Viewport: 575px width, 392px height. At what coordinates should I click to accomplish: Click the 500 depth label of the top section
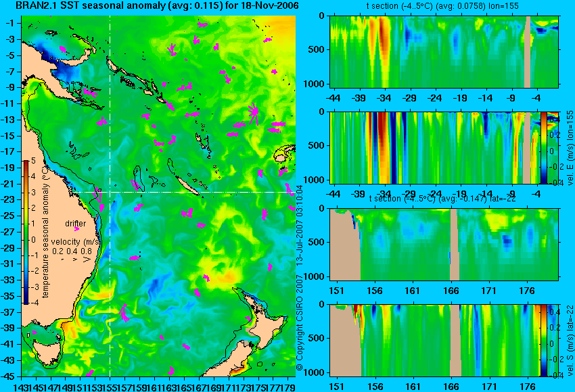click(317, 49)
